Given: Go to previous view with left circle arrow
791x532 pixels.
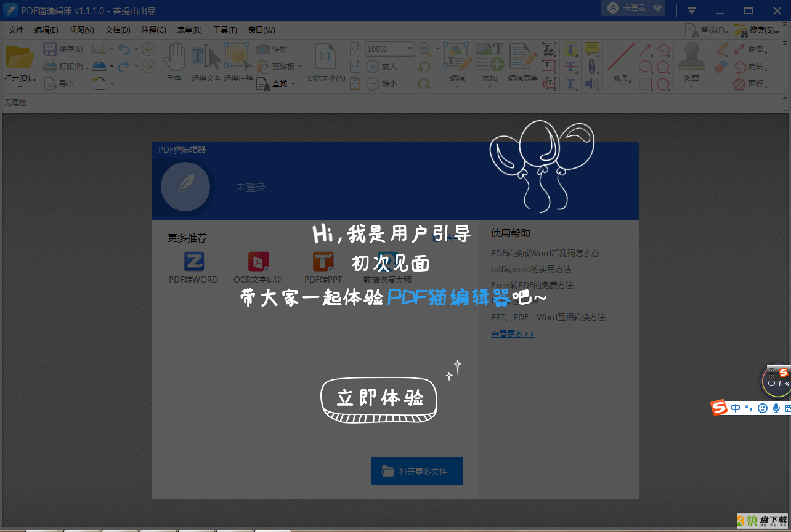Looking at the screenshot, I should (148, 49).
